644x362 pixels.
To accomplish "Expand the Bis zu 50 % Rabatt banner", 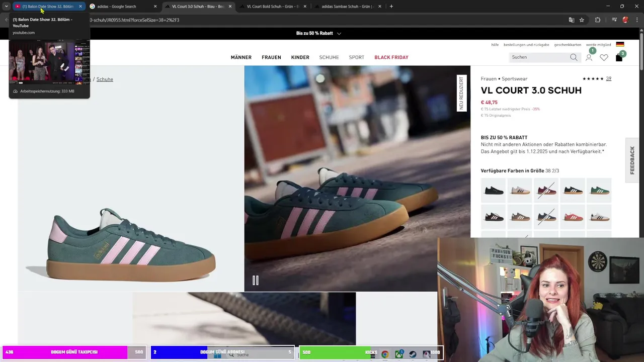I will 339,33.
